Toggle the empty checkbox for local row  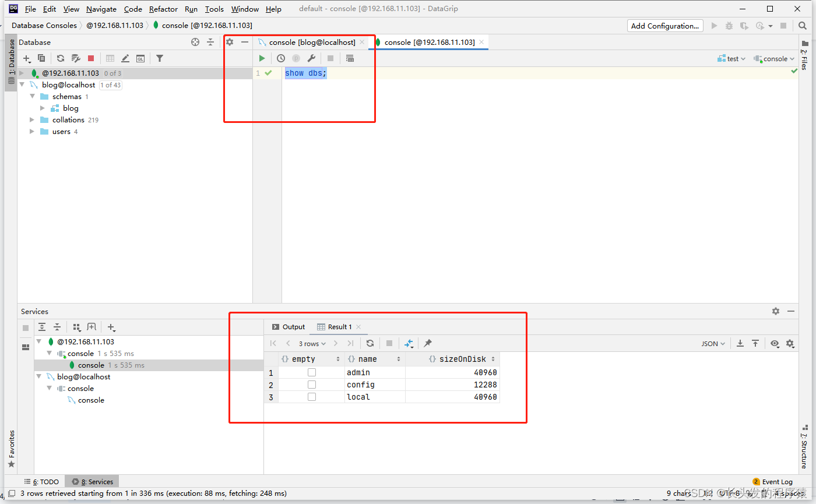click(312, 397)
